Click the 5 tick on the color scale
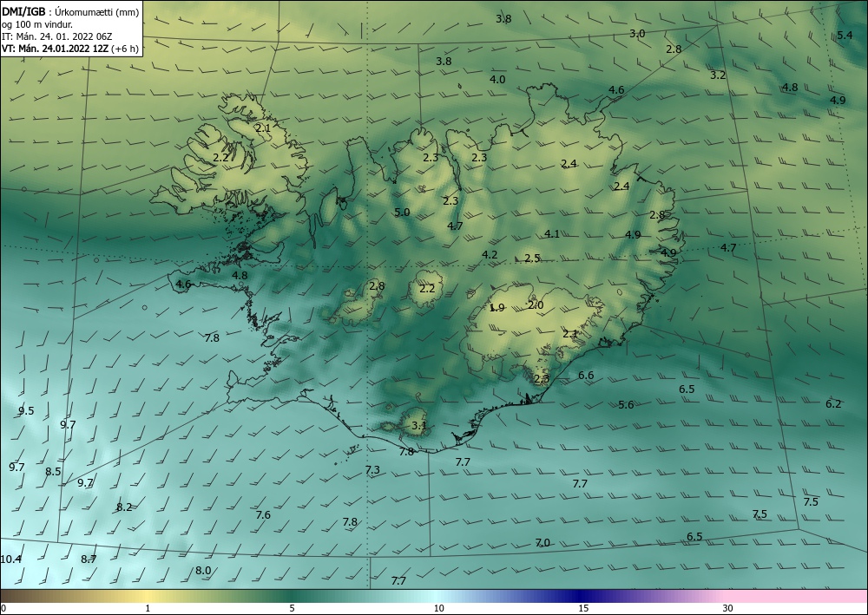The height and width of the screenshot is (615, 868). [x=292, y=608]
